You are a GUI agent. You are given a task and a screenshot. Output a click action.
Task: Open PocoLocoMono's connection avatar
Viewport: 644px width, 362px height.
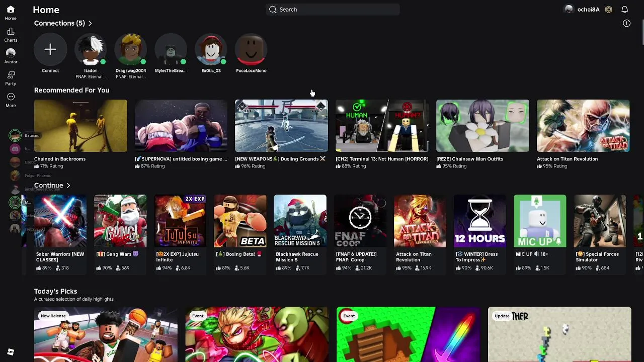(251, 50)
